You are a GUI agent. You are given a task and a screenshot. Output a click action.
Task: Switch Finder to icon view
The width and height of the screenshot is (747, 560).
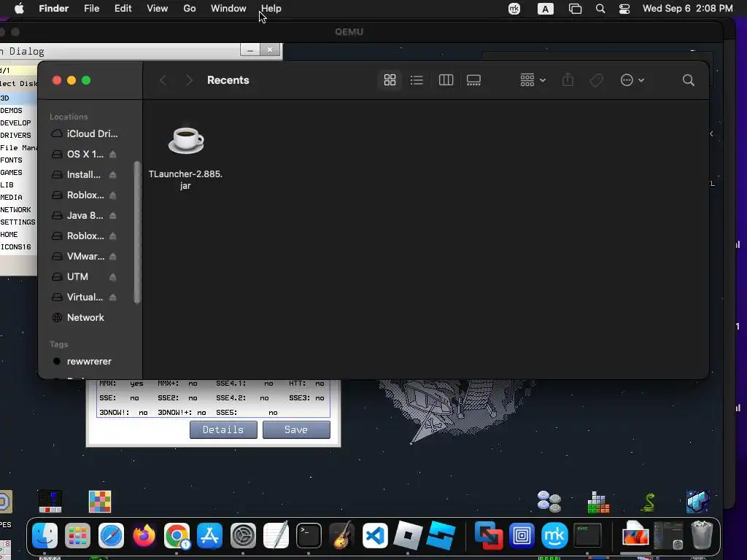click(x=390, y=80)
